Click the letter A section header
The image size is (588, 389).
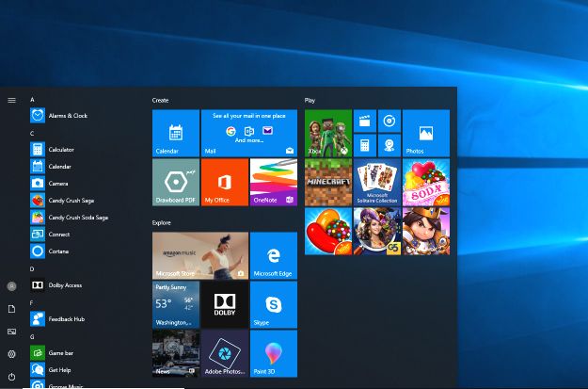[32, 100]
